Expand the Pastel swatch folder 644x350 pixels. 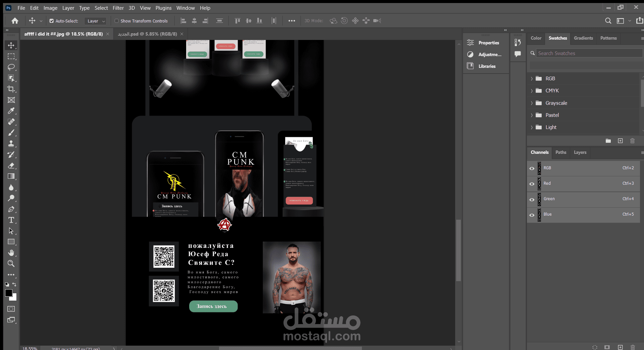tap(532, 115)
